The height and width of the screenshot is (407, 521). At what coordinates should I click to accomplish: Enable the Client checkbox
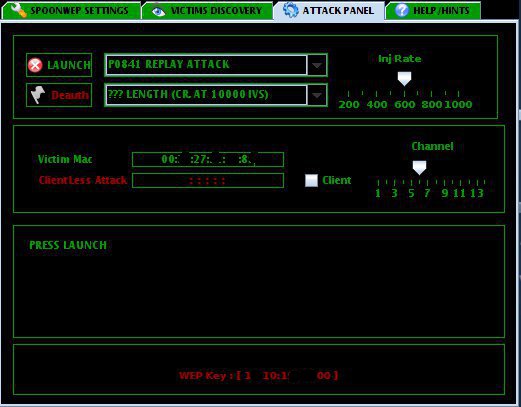311,180
